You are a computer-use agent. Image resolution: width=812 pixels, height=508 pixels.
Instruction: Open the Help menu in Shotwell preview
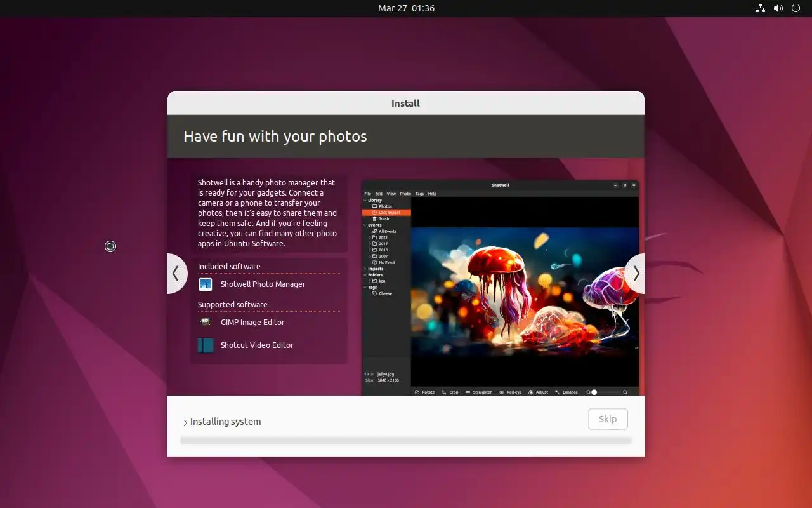(x=432, y=194)
